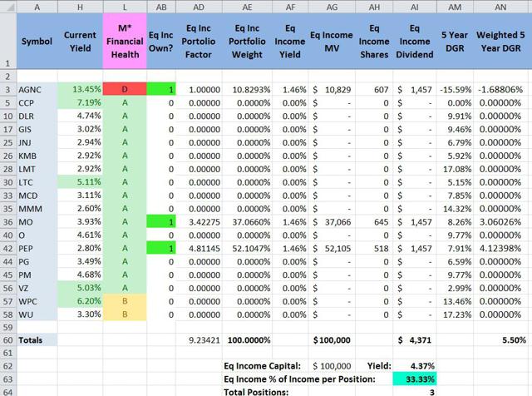
Task: Select the $100,000 total MV cell
Action: 332,340
